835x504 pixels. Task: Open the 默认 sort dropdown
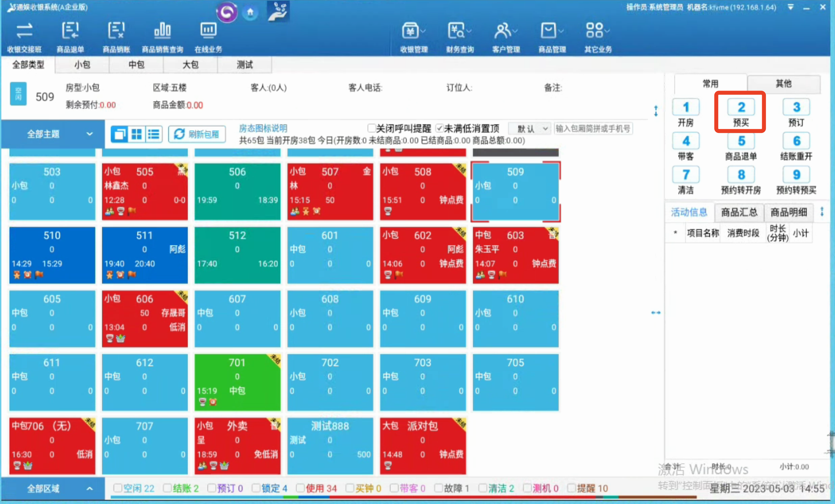[x=529, y=129]
